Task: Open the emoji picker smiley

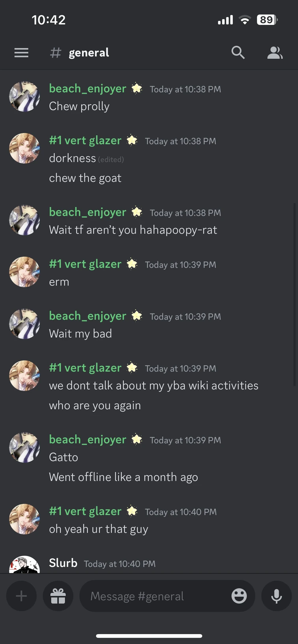Action: (239, 596)
